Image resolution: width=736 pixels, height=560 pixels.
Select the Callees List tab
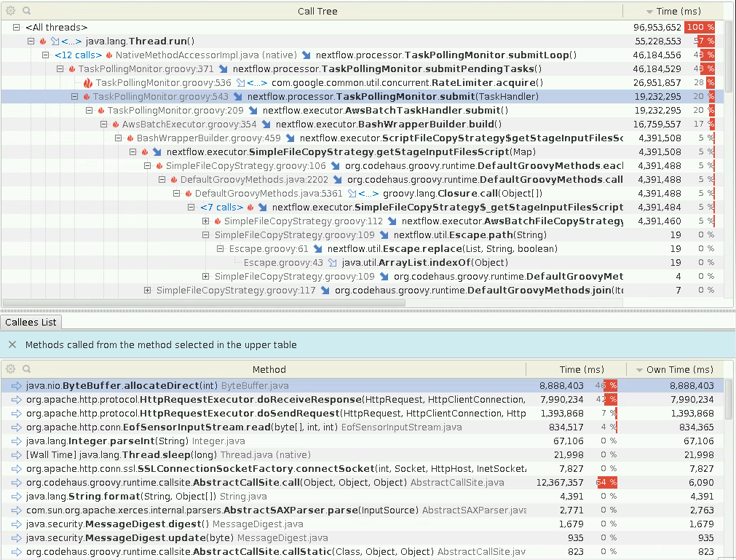click(x=31, y=322)
